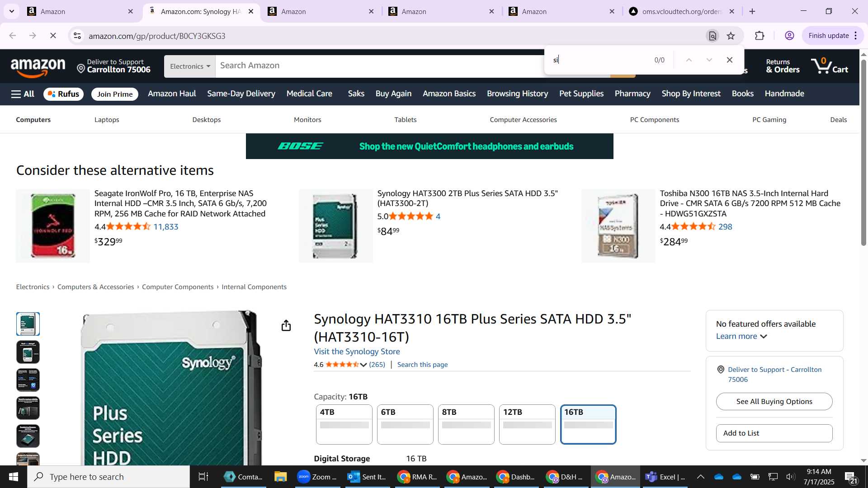
Task: Open Toshiba N300 16TB product thumbnail
Action: tap(618, 226)
